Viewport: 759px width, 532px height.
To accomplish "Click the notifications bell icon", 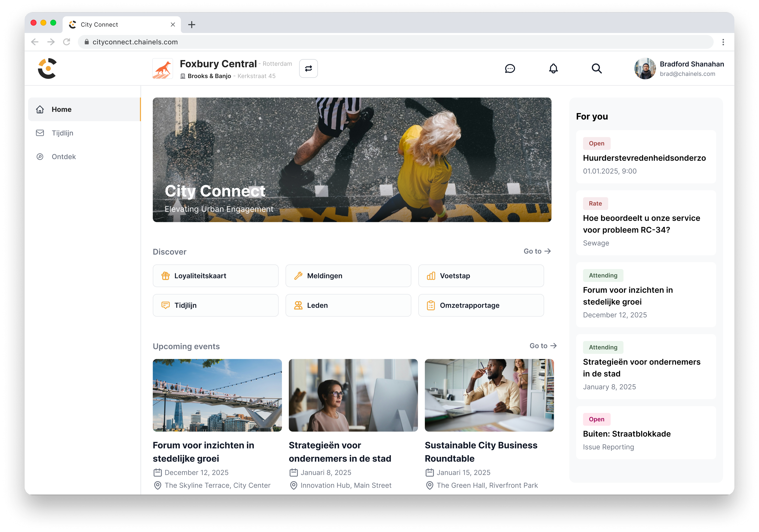I will point(553,68).
